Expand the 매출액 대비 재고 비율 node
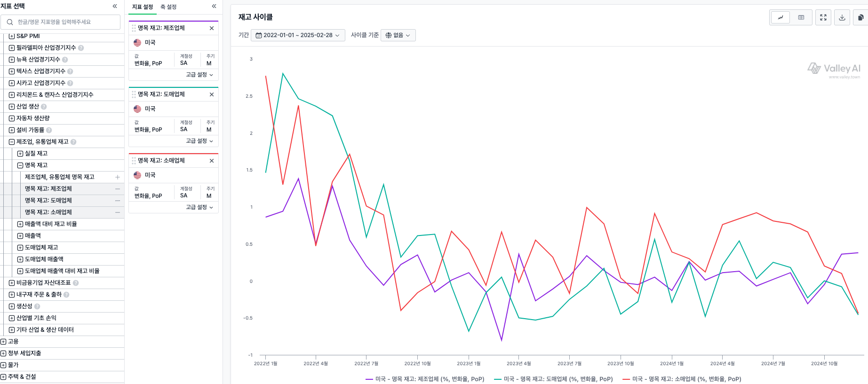Screen dimensions: 868x384 point(20,224)
